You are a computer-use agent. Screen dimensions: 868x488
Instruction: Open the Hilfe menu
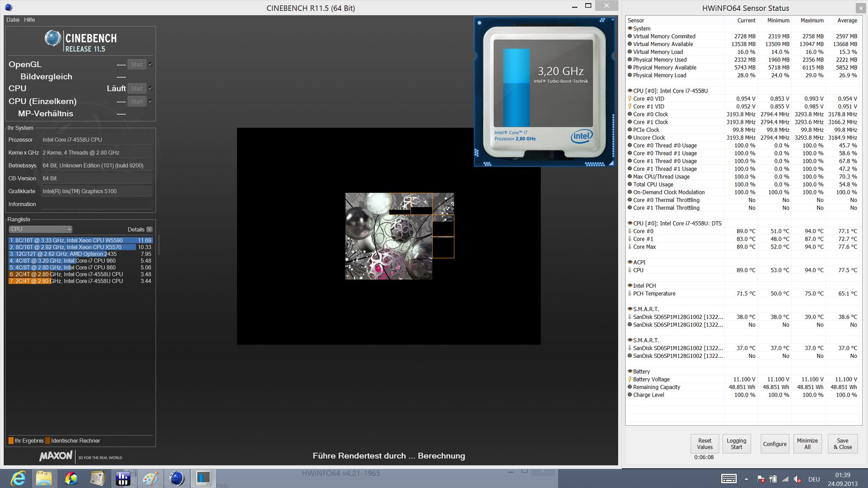(29, 20)
